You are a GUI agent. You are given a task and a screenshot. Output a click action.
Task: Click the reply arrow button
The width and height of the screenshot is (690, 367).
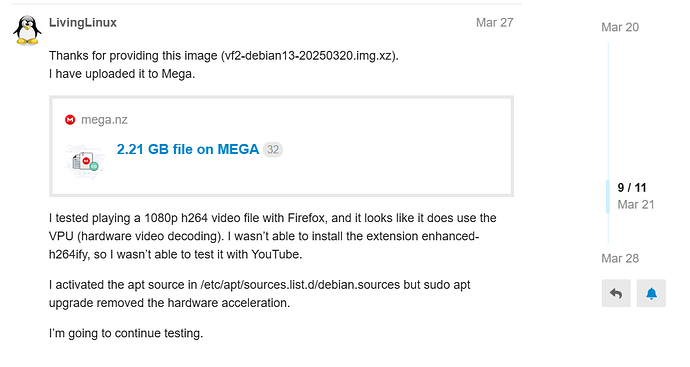(x=616, y=293)
